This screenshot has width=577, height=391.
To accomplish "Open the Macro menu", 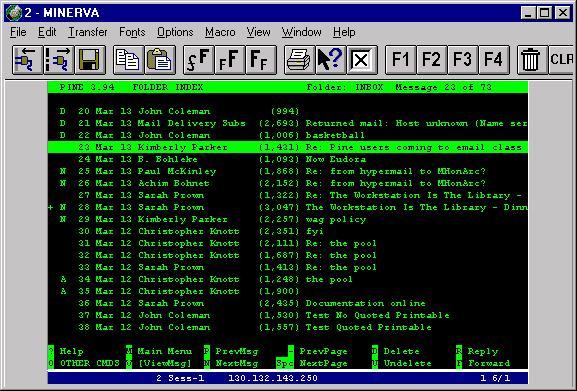I will [220, 32].
